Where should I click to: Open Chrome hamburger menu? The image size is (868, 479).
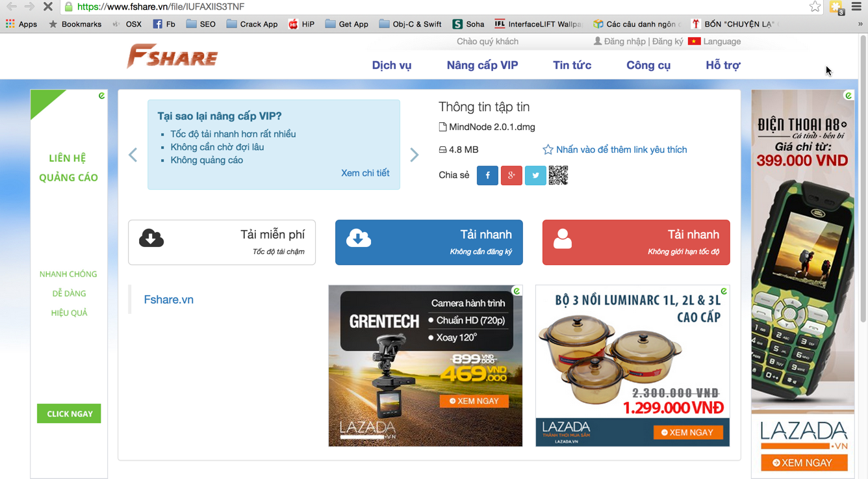(857, 6)
